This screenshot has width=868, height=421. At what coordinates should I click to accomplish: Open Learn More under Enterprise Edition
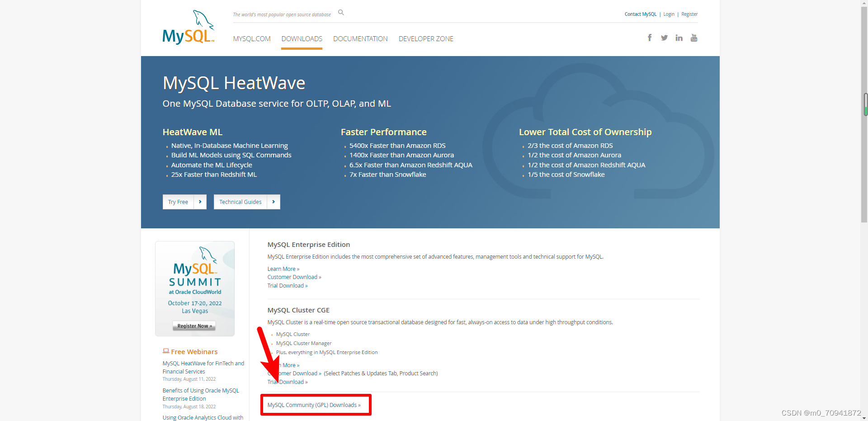[283, 269]
